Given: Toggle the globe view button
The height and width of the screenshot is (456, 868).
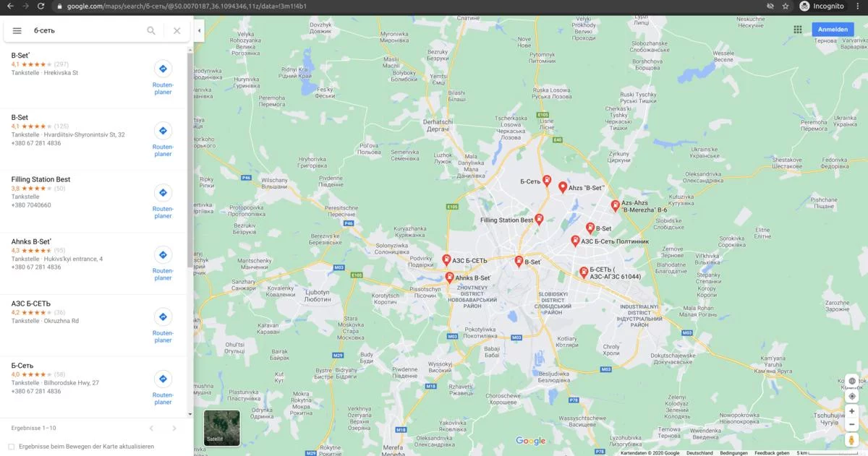Looking at the screenshot, I should (x=851, y=381).
